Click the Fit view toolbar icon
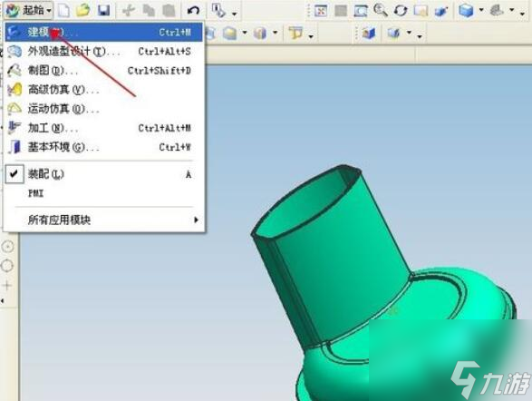The image size is (532, 401). [x=321, y=11]
